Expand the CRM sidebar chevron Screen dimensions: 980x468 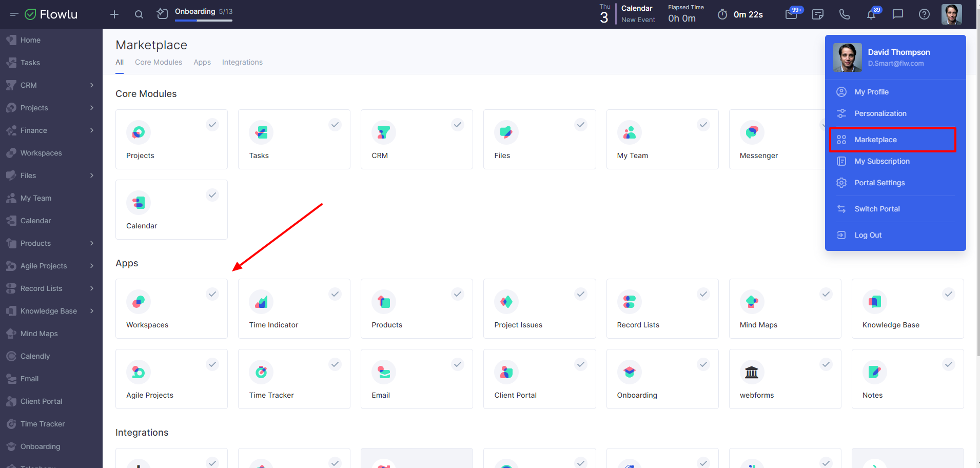(x=92, y=85)
